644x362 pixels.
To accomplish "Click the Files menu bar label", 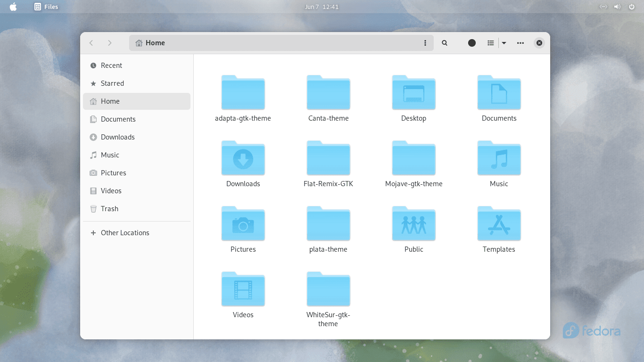I will point(51,7).
